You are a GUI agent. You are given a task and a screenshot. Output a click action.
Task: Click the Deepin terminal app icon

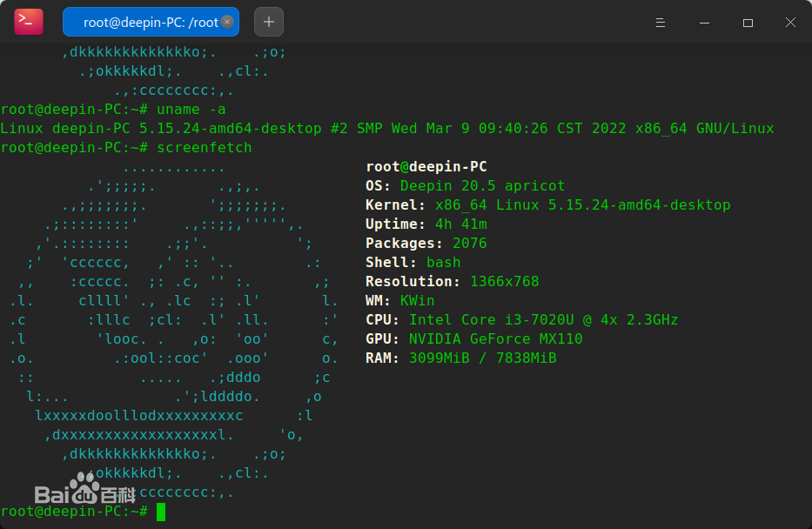28,22
